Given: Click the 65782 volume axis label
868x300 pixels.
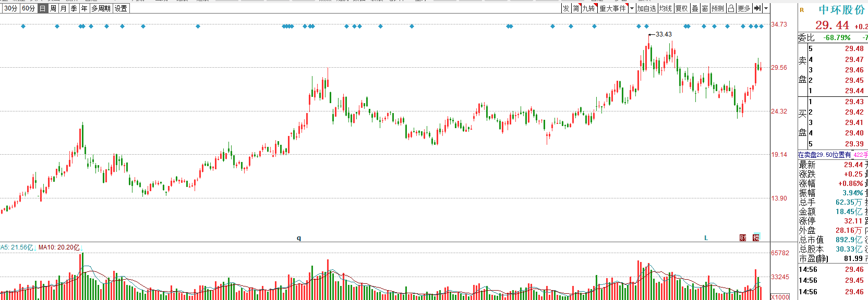Looking at the screenshot, I should pyautogui.click(x=780, y=253).
